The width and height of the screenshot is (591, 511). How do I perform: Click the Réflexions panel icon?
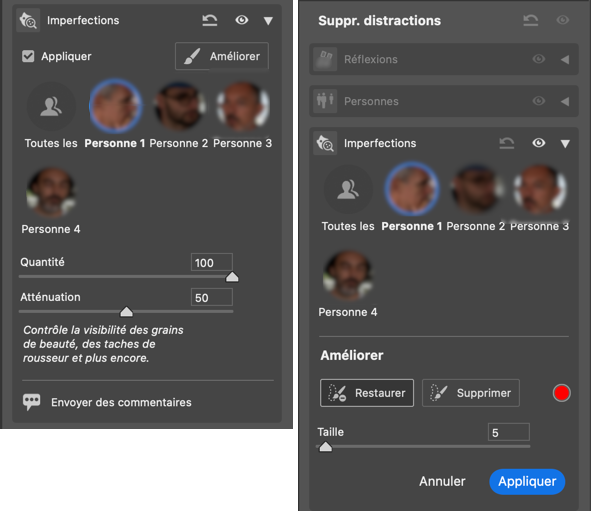tap(325, 59)
